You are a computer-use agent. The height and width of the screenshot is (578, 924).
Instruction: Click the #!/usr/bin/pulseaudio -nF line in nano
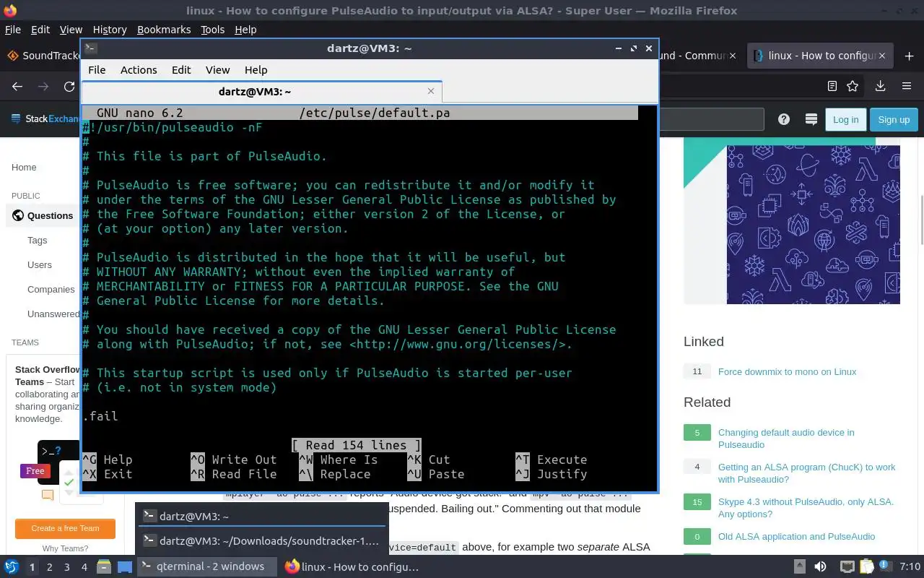[172, 127]
